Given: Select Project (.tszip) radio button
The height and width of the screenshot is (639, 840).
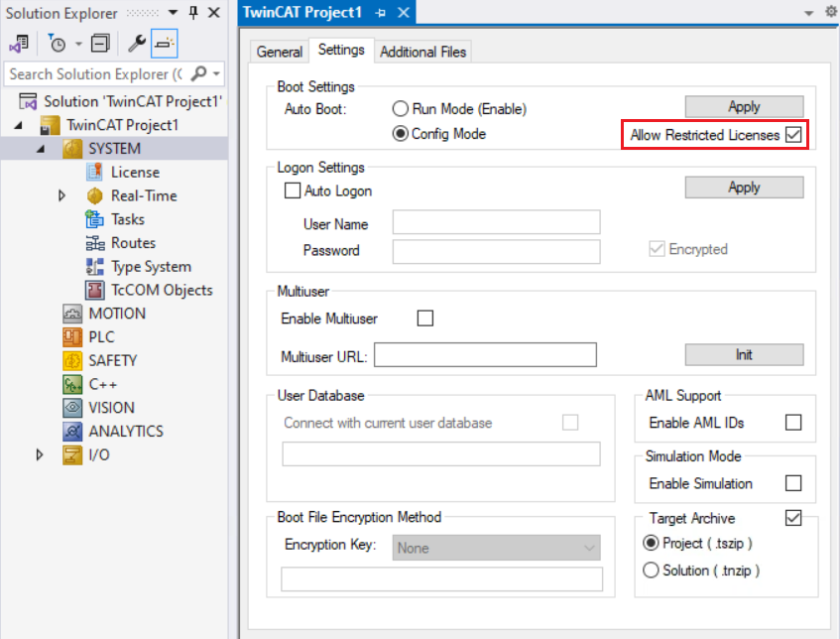Looking at the screenshot, I should coord(651,543).
